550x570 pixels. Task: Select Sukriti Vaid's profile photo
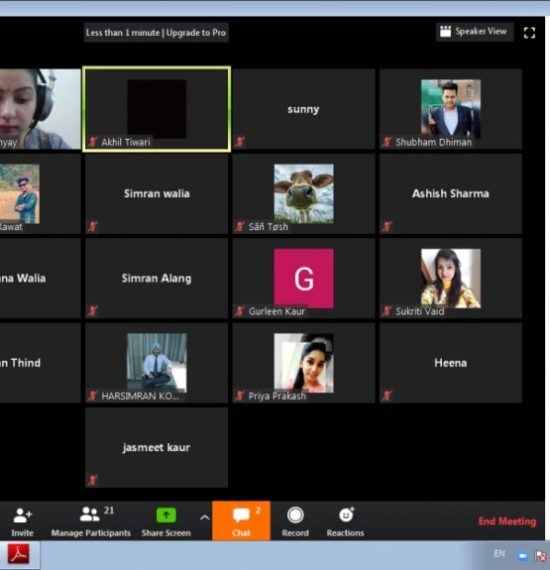click(451, 278)
